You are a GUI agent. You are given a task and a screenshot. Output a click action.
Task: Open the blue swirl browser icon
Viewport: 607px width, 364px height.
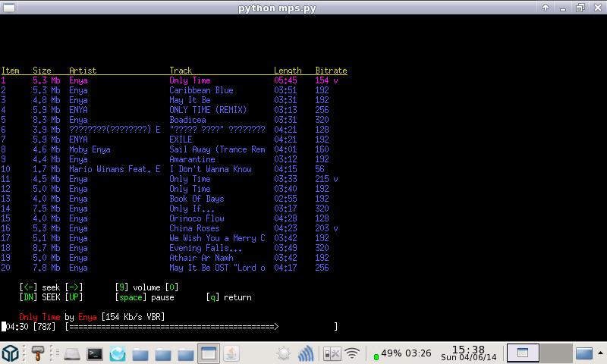point(118,354)
